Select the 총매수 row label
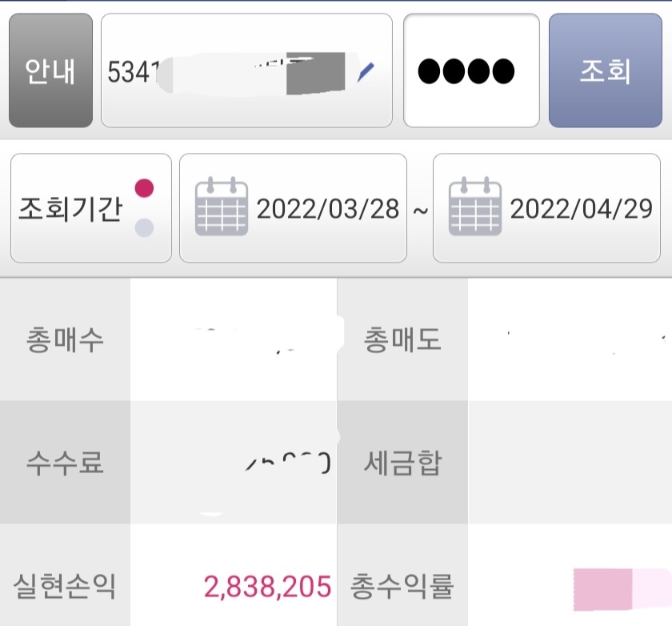Image resolution: width=672 pixels, height=626 pixels. tap(65, 339)
